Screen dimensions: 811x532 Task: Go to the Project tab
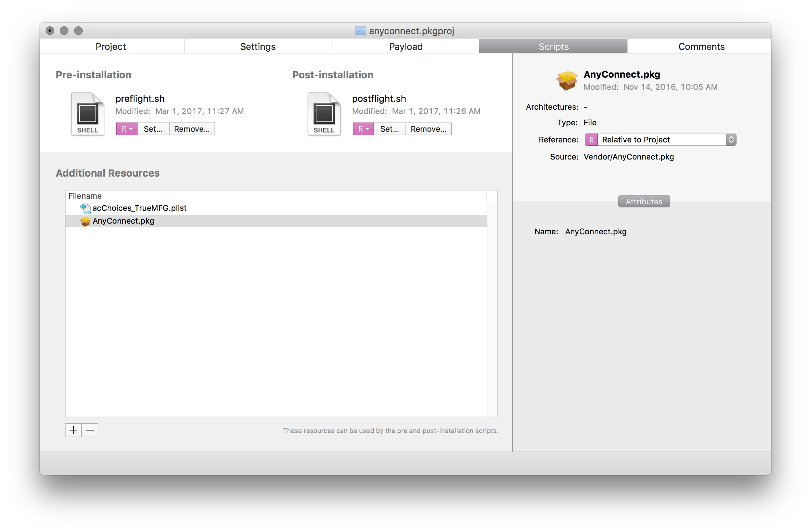(110, 46)
